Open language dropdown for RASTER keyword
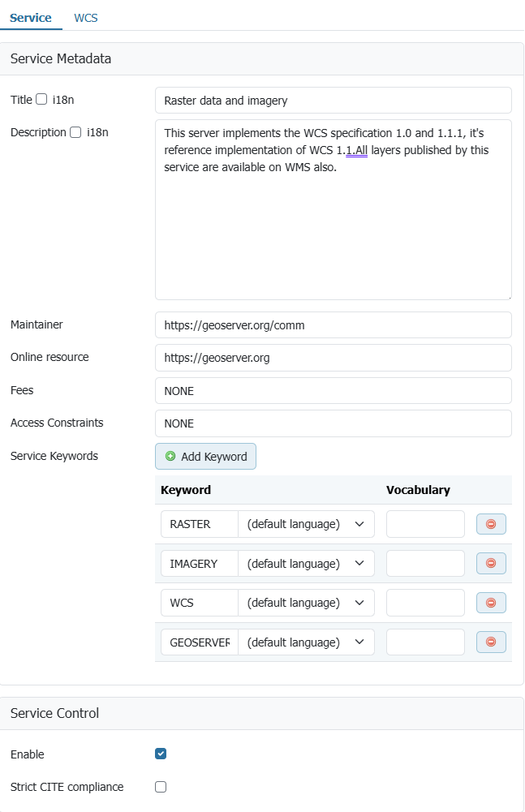The height and width of the screenshot is (812, 525). [306, 524]
